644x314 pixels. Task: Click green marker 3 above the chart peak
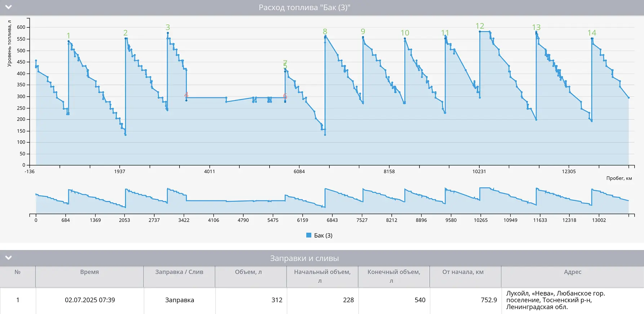[168, 27]
